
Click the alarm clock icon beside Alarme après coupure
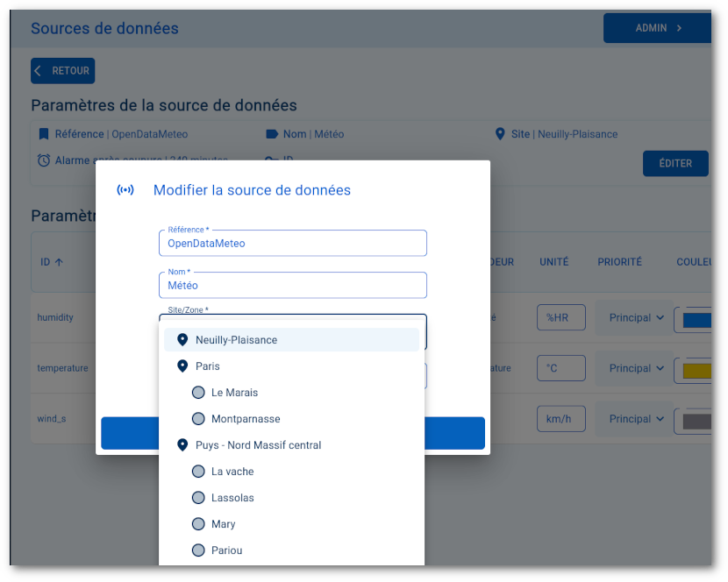pyautogui.click(x=39, y=160)
